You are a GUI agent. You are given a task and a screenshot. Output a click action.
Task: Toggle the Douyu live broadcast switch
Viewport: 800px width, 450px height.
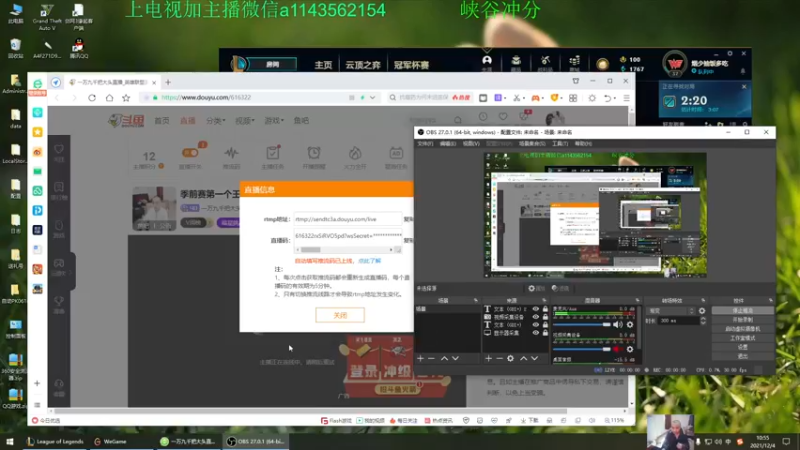click(190, 153)
